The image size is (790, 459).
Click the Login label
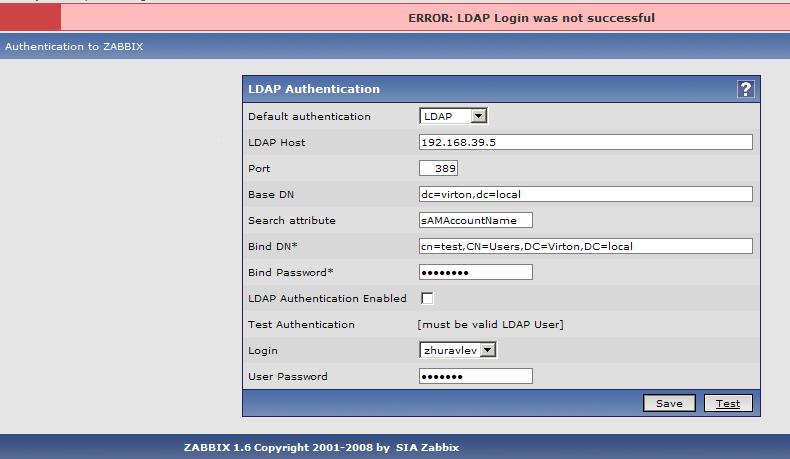click(x=262, y=351)
